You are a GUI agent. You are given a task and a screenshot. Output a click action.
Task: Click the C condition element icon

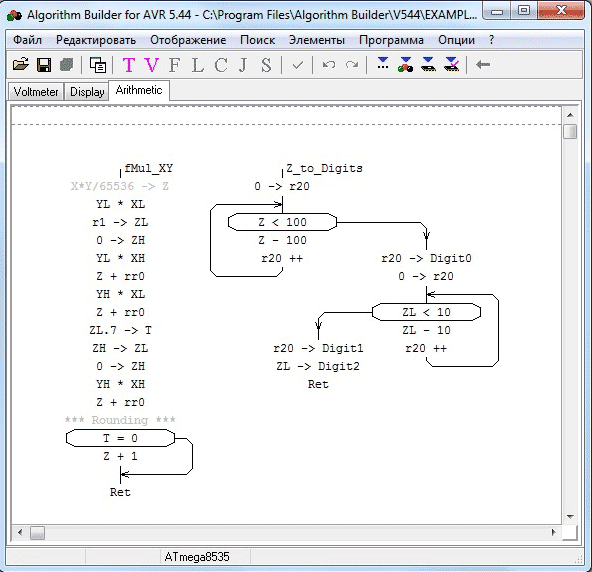[x=220, y=65]
